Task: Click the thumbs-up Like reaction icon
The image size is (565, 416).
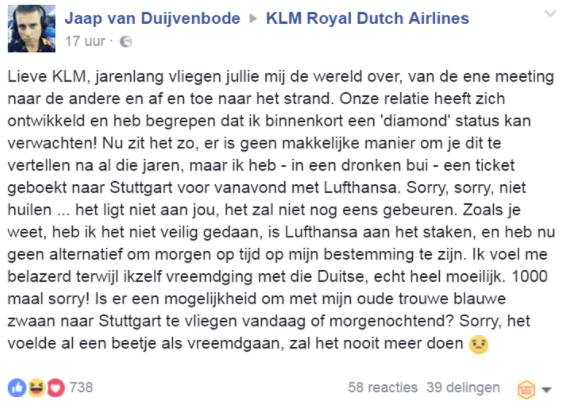Action: [x=17, y=388]
